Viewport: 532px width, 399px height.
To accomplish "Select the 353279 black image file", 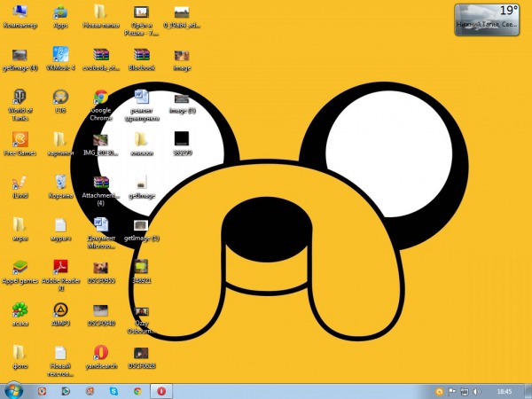I will (182, 144).
